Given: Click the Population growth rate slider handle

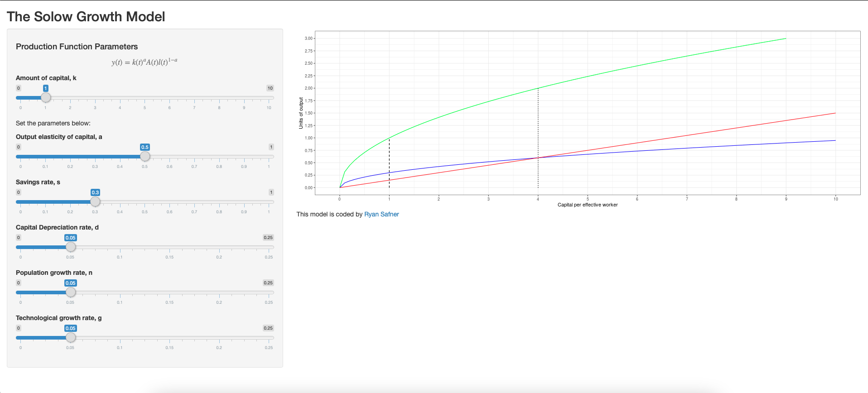Looking at the screenshot, I should pos(71,292).
